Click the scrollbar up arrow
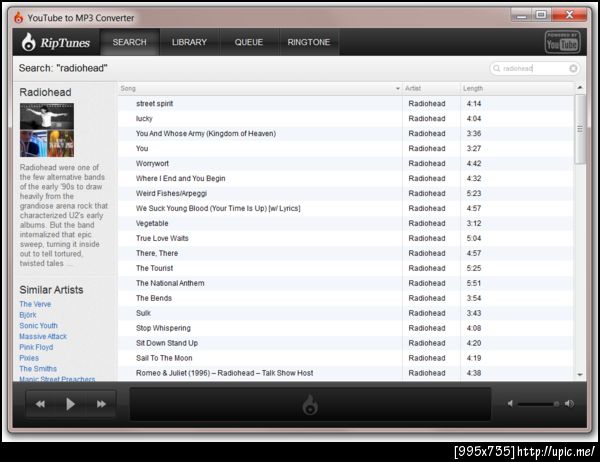The image size is (600, 462). [580, 88]
